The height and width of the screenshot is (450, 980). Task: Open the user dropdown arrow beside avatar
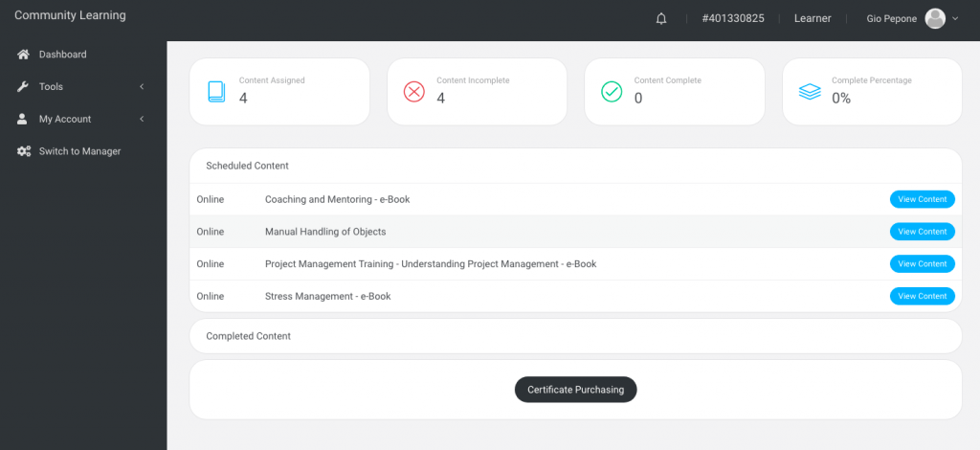click(x=955, y=19)
